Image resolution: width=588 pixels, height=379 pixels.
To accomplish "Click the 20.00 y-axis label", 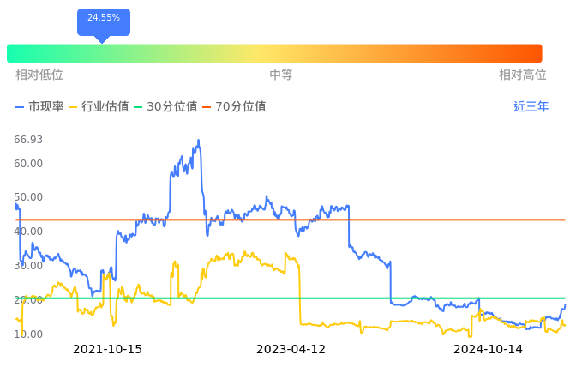I will click(28, 300).
